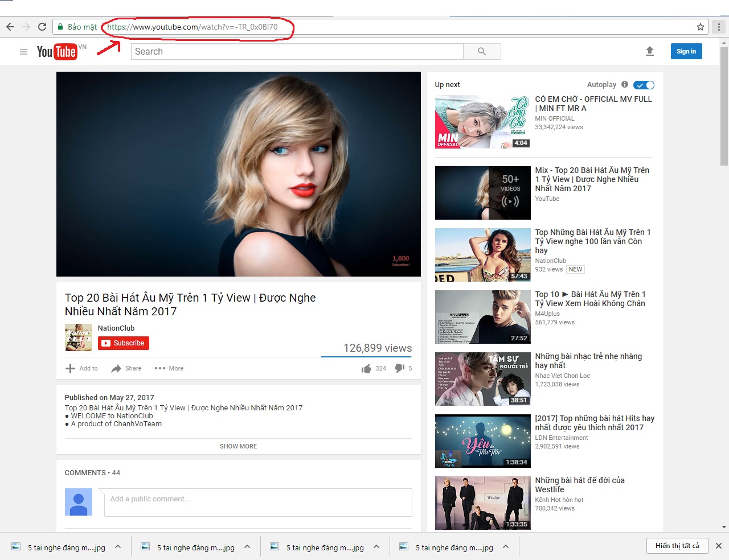
Task: Open Chrome's three-dot menu
Action: [719, 27]
